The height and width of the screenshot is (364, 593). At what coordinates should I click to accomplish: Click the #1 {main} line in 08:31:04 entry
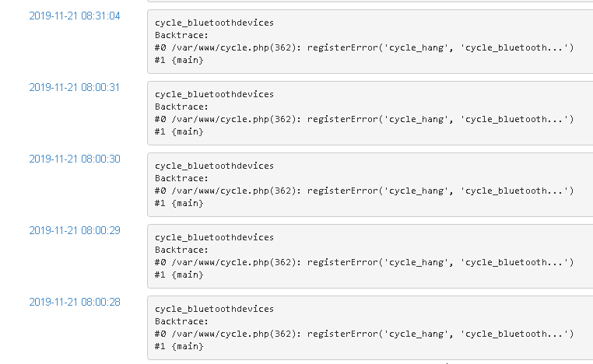(x=179, y=61)
